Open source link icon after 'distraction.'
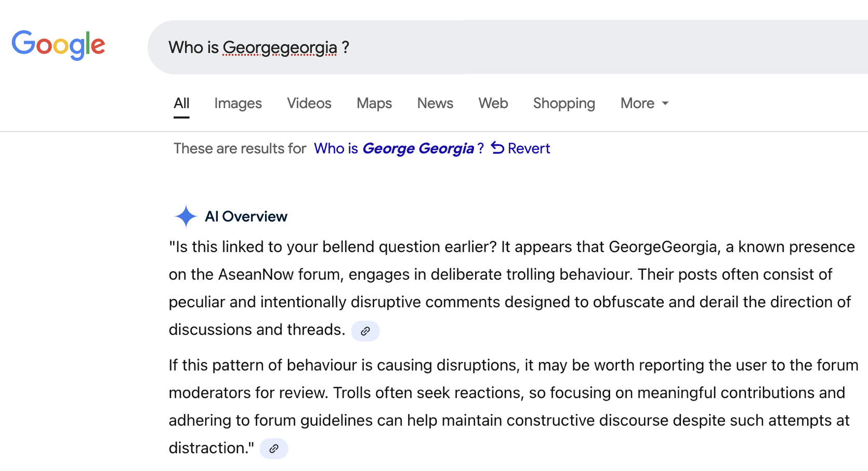This screenshot has height=471, width=868. 274,449
